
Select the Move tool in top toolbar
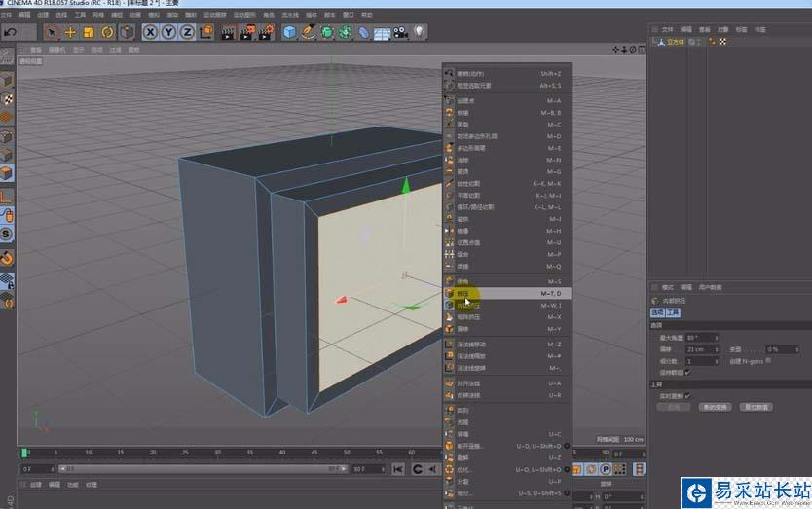pyautogui.click(x=70, y=32)
